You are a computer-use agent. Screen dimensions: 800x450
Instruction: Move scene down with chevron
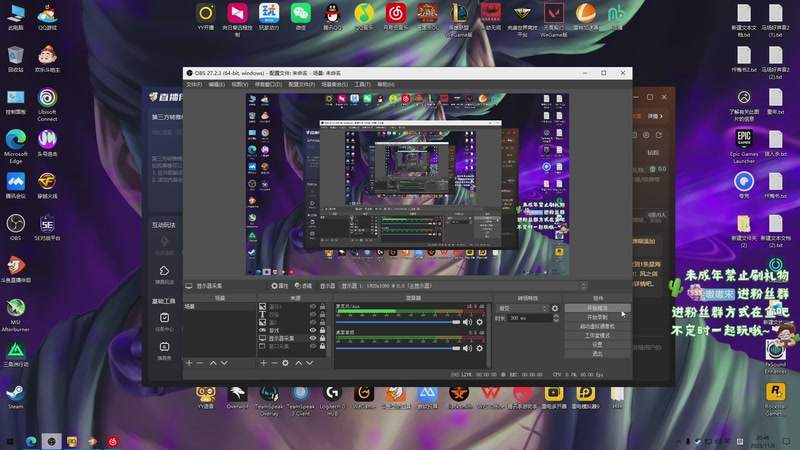224,363
